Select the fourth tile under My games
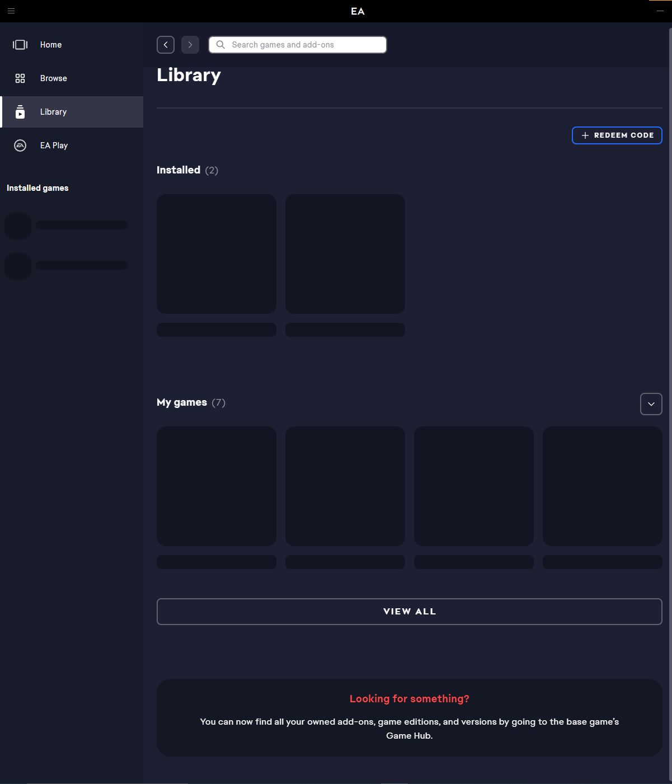672x784 pixels. pos(603,486)
